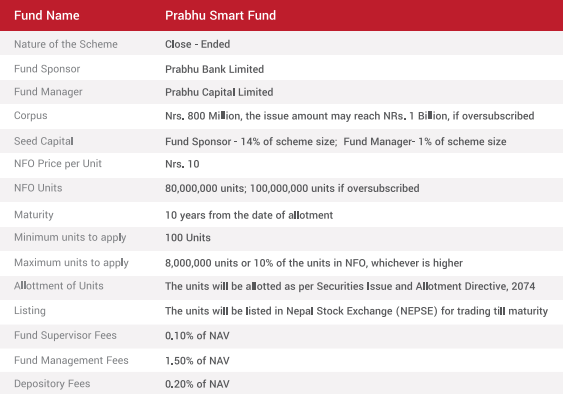Image resolution: width=563 pixels, height=394 pixels.
Task: Click the Fund Sponsor label
Action: 47,69
